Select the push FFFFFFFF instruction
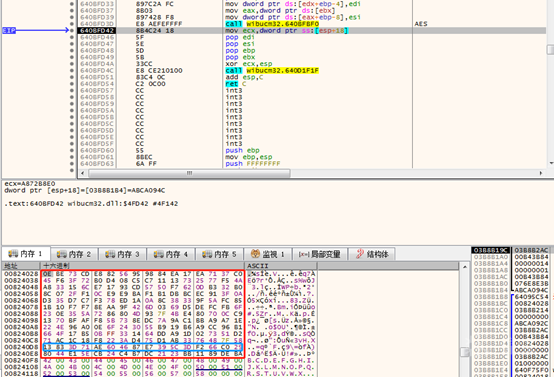 tap(253, 164)
